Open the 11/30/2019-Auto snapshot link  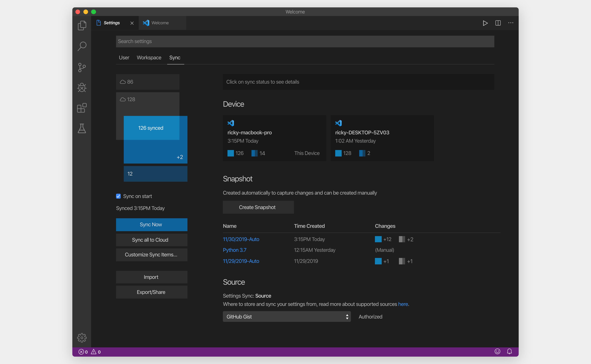(x=241, y=239)
